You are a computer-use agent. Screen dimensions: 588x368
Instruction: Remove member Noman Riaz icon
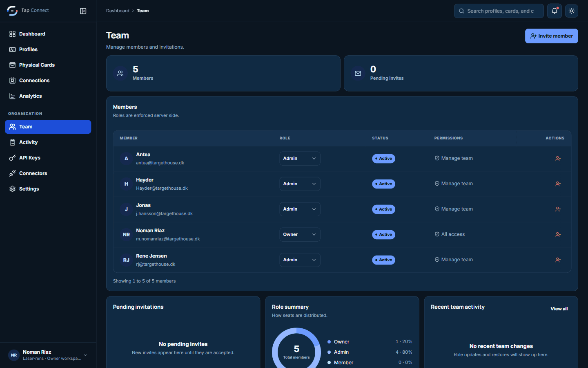[558, 235]
